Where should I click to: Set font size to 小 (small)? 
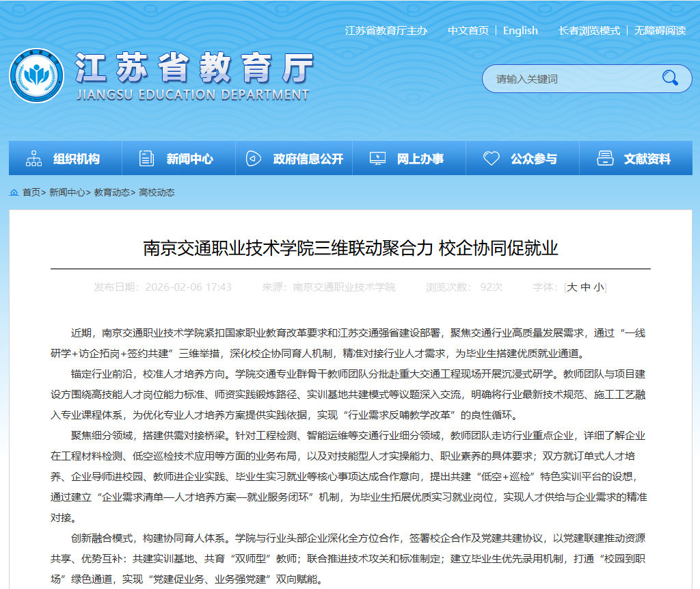click(x=598, y=287)
